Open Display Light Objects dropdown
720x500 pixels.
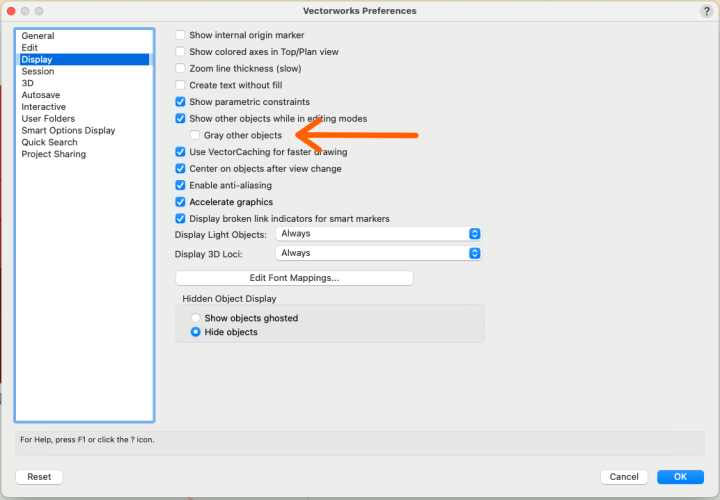(x=378, y=234)
